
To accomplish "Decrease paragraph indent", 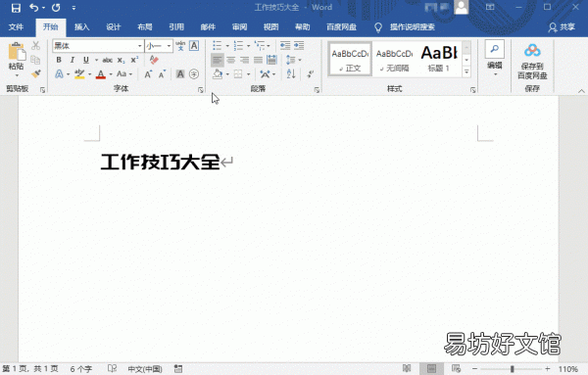I will [285, 46].
